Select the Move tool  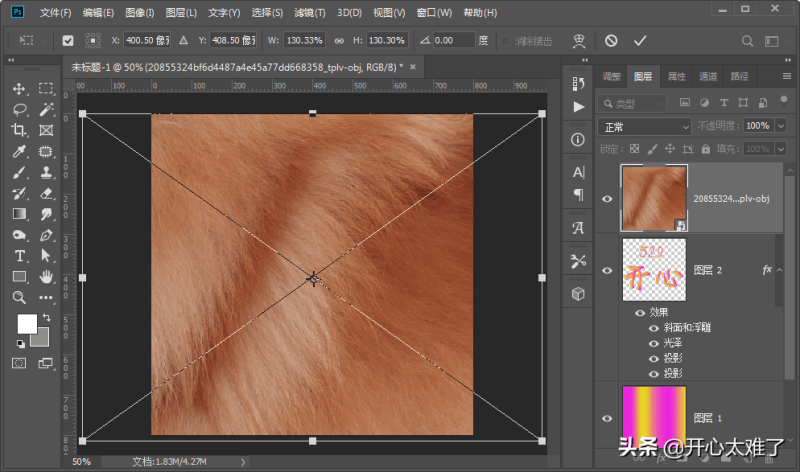20,88
